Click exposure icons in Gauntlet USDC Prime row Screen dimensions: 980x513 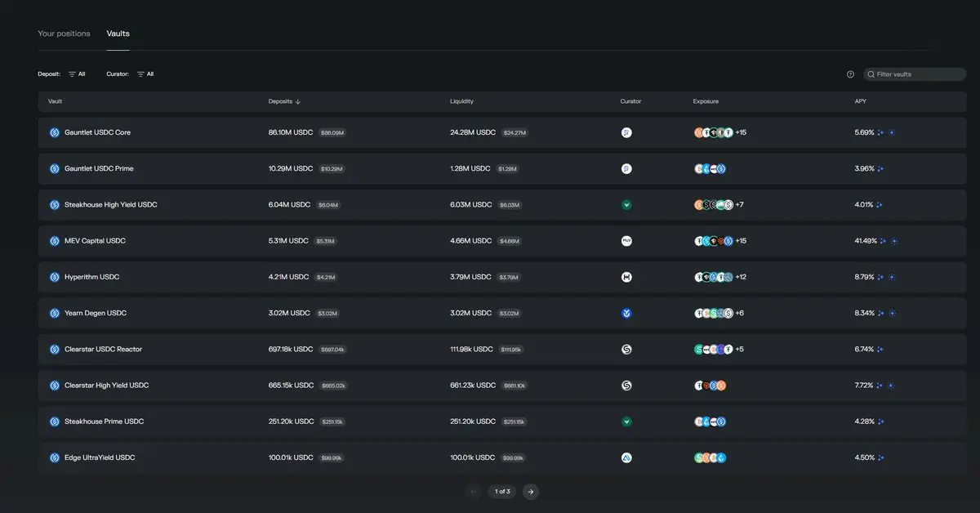710,168
